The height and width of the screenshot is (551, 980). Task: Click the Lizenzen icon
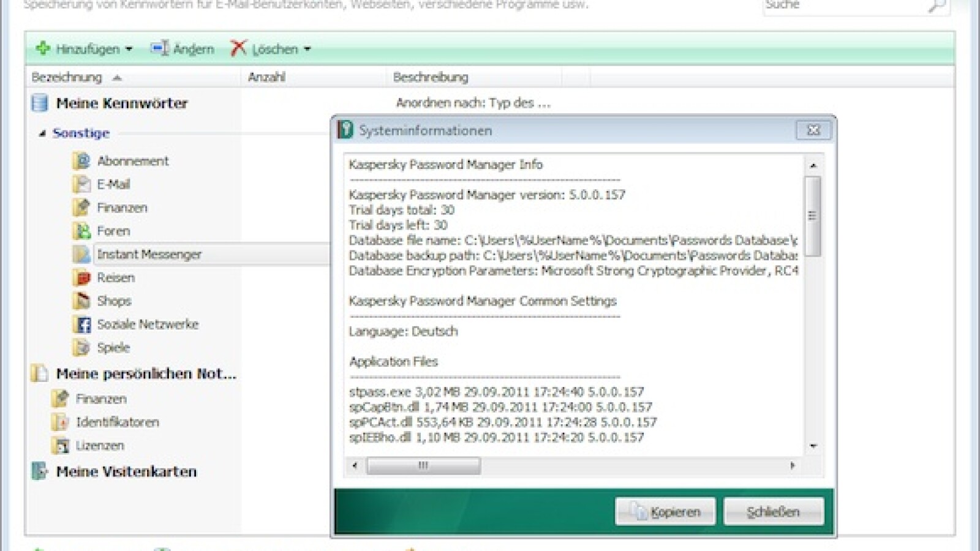60,445
